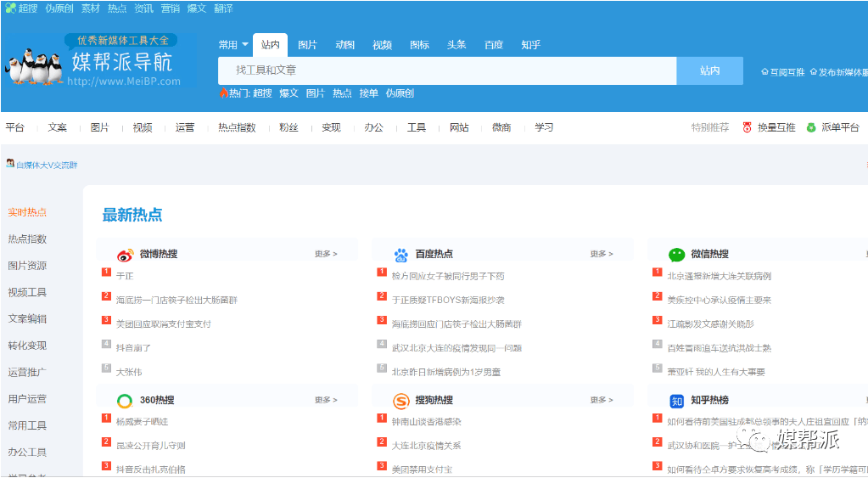Click the Zhihu hot list logo icon
The width and height of the screenshot is (868, 478).
(x=676, y=401)
